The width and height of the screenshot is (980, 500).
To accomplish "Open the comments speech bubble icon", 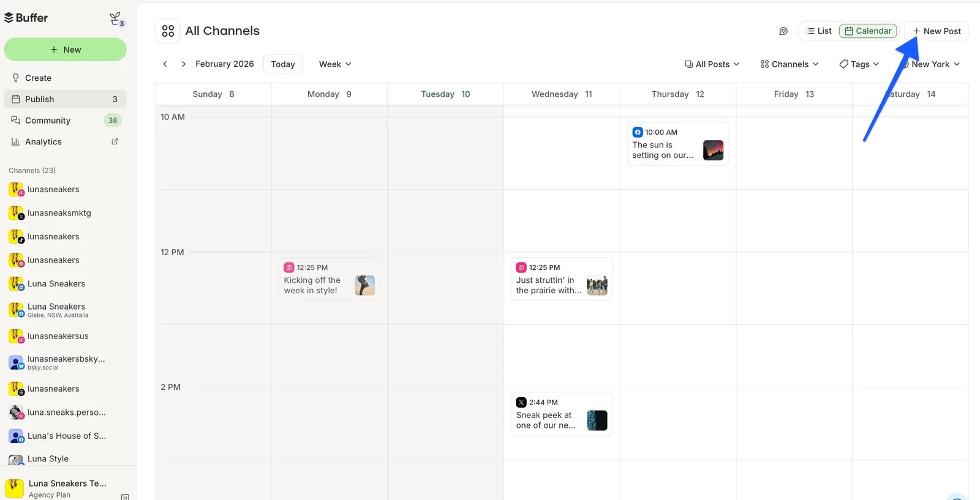I will coord(783,31).
